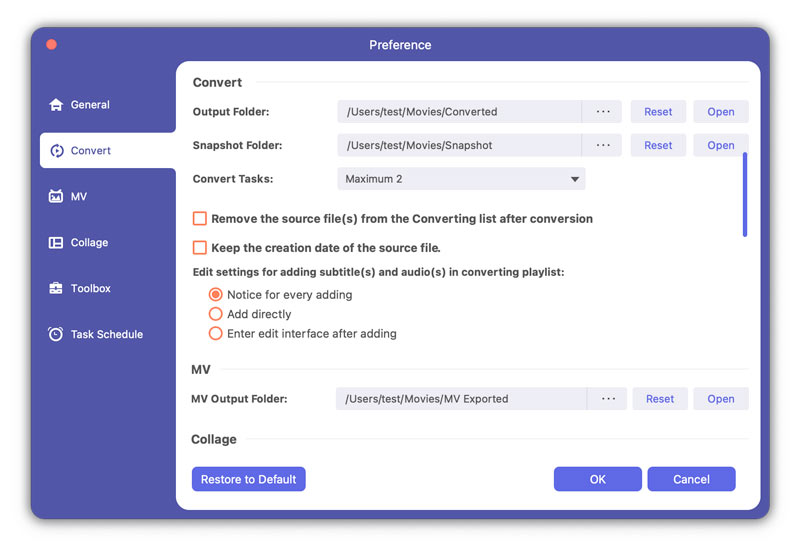This screenshot has width=800, height=553.
Task: Switch to the Task Schedule tab
Action: point(106,335)
